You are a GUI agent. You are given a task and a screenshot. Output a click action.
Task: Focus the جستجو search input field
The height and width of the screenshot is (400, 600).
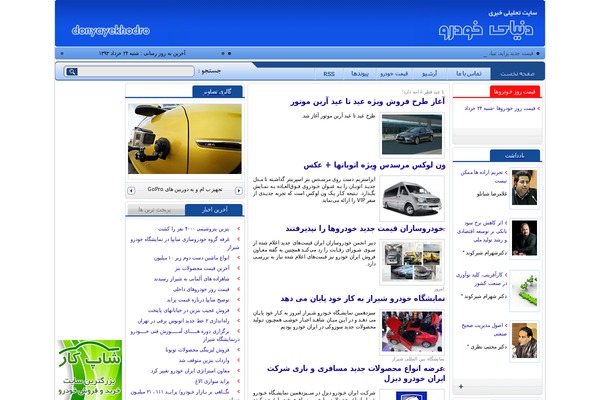point(136,72)
